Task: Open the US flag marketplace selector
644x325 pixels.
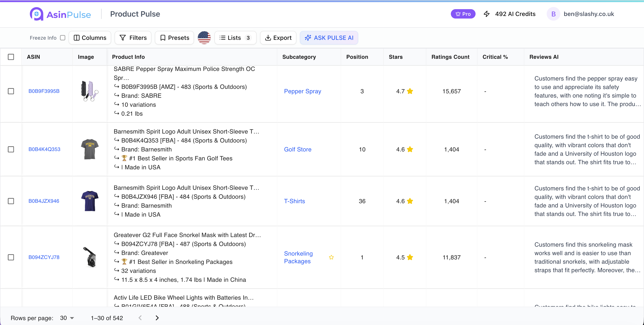Action: [x=204, y=38]
